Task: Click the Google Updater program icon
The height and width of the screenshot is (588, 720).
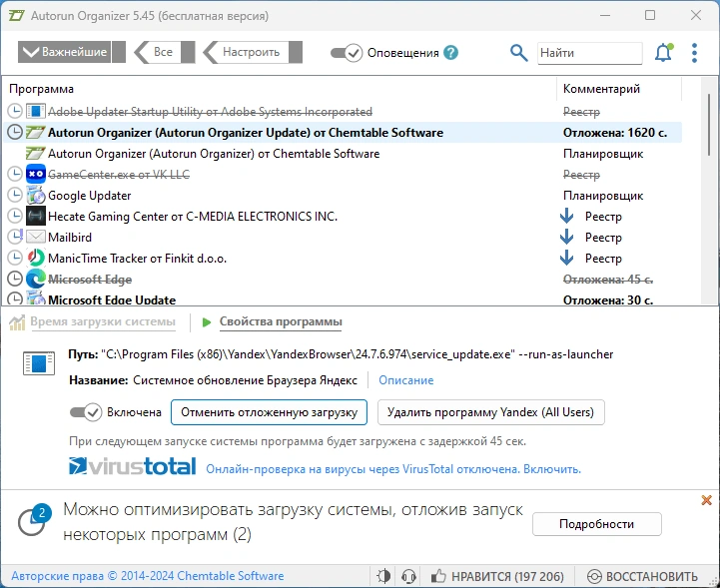Action: pos(35,195)
